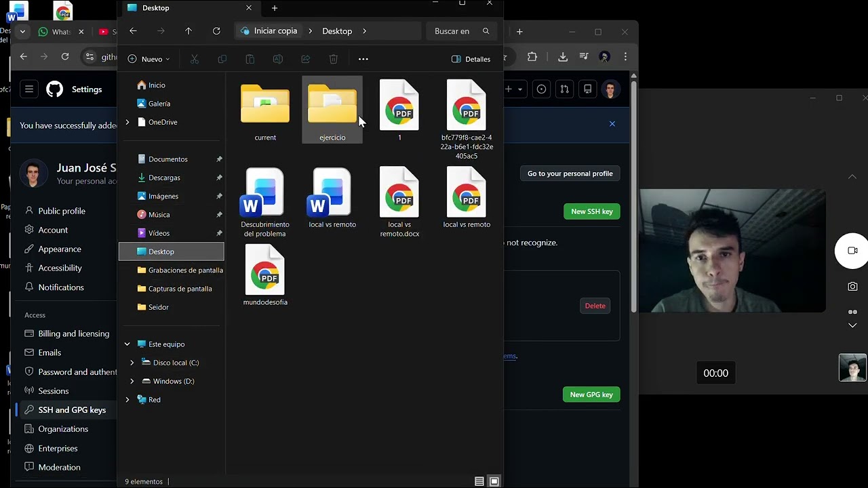Click the photo camera icon in camera app
The image size is (868, 488).
click(852, 287)
